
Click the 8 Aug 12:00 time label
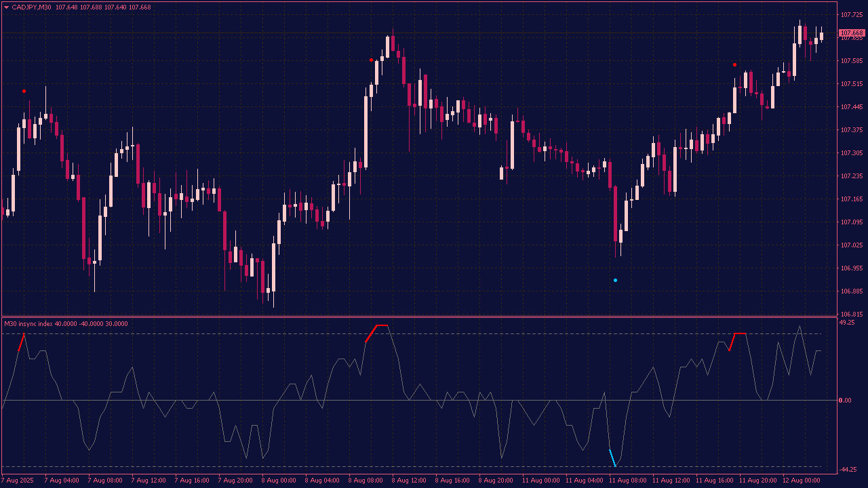pyautogui.click(x=410, y=481)
